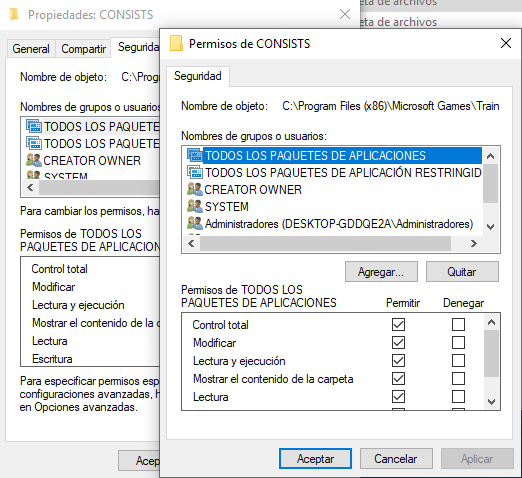Screen dimensions: 522x478
Task: Uncheck Permitir for Control total
Action: [x=398, y=324]
